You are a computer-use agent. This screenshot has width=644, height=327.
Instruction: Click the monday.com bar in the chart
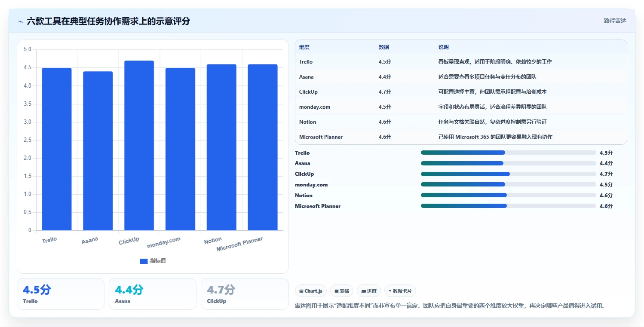point(180,149)
